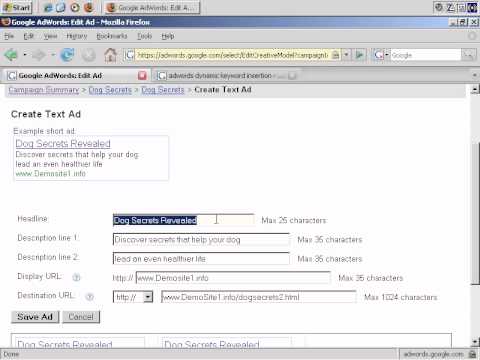Switch to the adwords dynamic keyword insertion tab

[x=227, y=76]
